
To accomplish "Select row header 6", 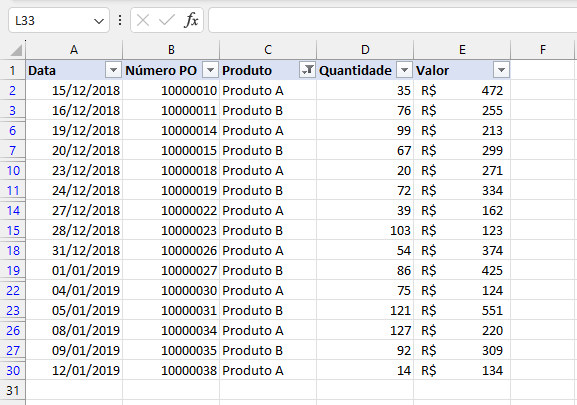I will tap(13, 130).
